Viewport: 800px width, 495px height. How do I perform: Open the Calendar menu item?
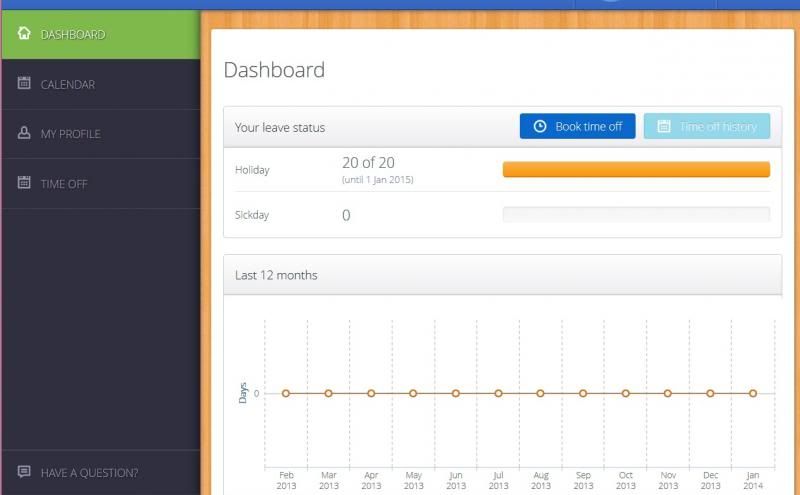pos(101,84)
